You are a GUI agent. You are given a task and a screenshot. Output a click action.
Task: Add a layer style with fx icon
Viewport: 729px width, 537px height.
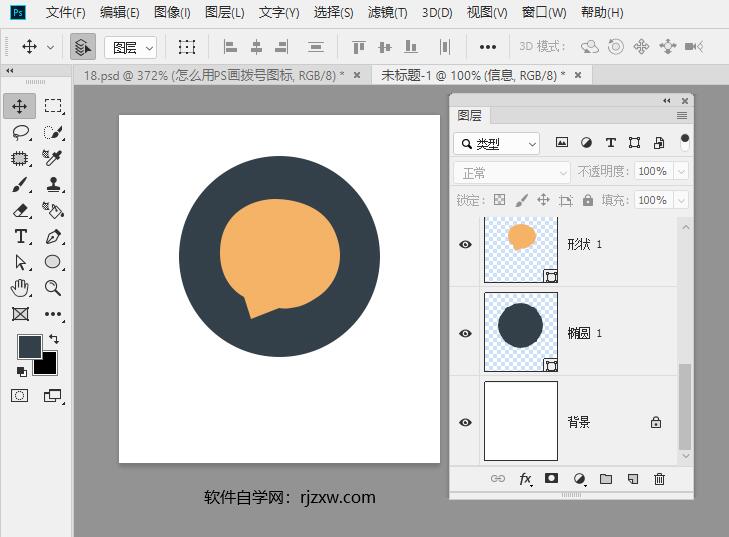coord(525,479)
